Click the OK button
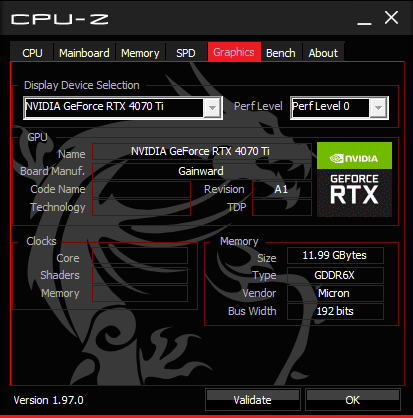 tap(353, 399)
